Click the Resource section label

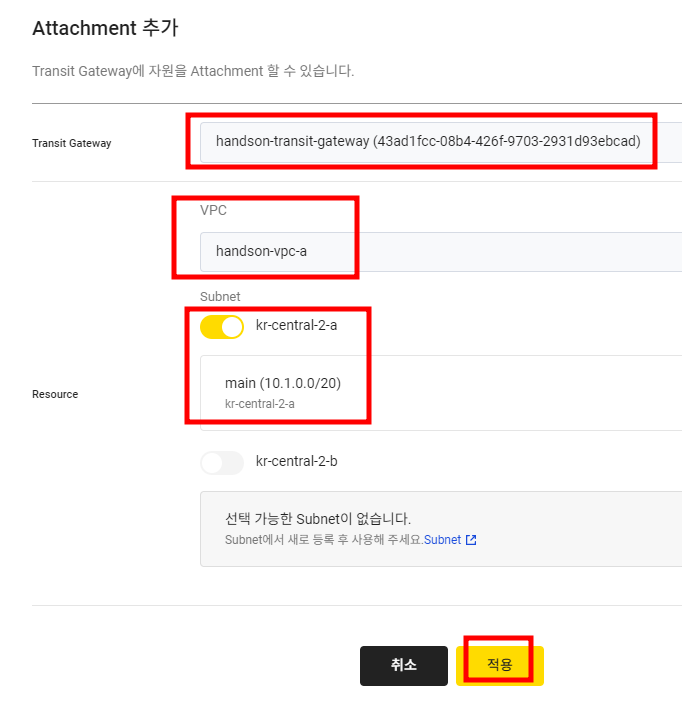coord(55,394)
